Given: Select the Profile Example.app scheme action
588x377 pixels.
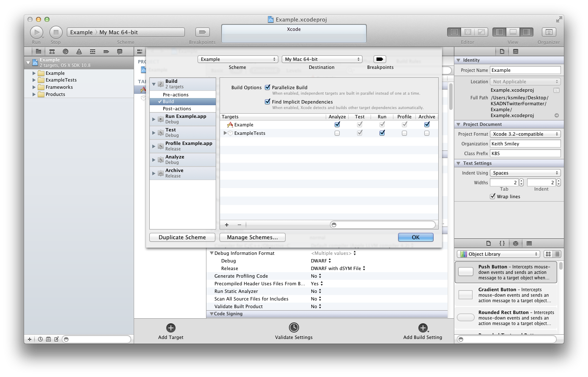Looking at the screenshot, I should coord(183,146).
